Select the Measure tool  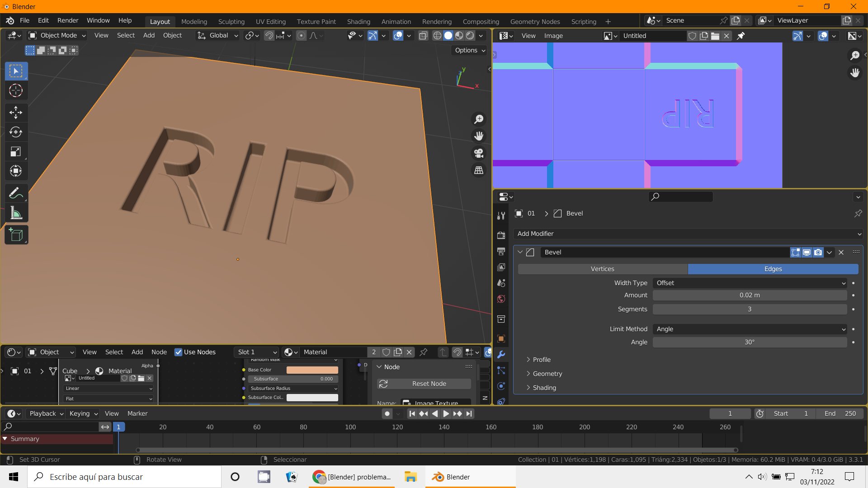[x=16, y=213]
